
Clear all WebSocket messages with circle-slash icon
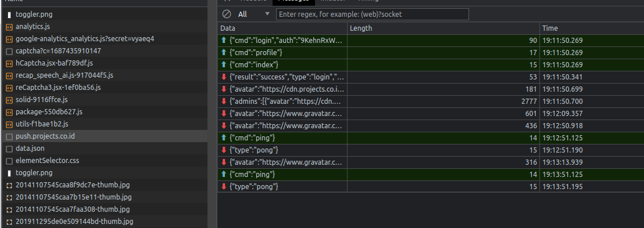point(226,15)
